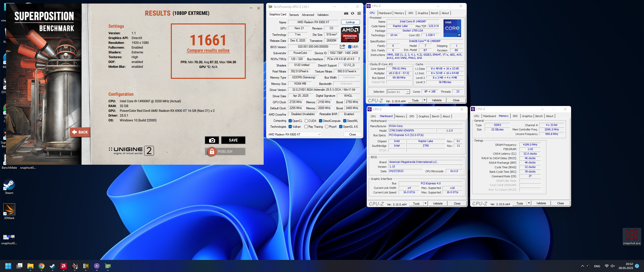Toggle the OpenGL 4.6 checkbox
The height and width of the screenshot is (272, 644).
(x=341, y=127)
